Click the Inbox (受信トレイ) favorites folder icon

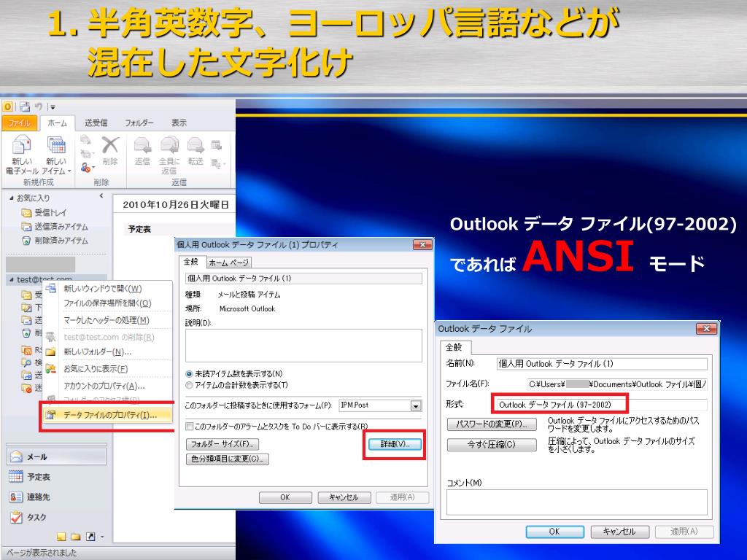26,212
